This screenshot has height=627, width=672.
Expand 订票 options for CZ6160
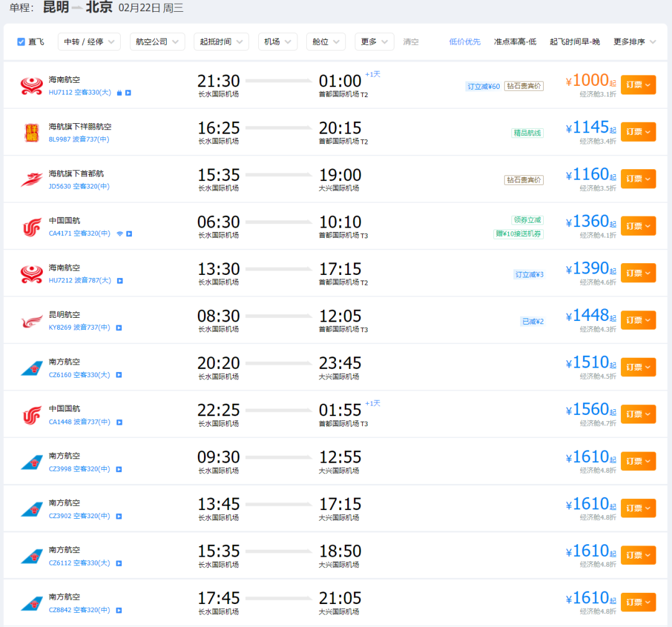(638, 367)
